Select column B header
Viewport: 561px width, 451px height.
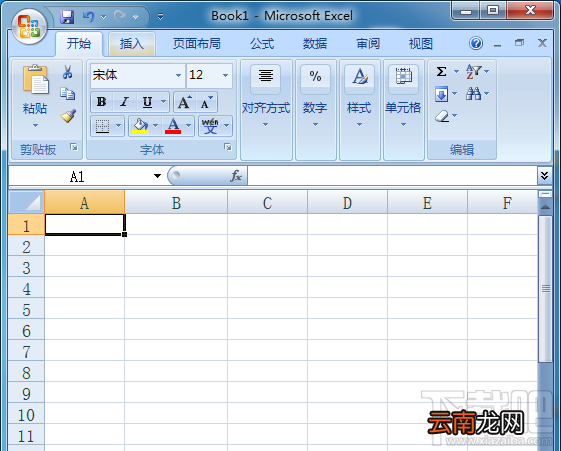[x=176, y=202]
